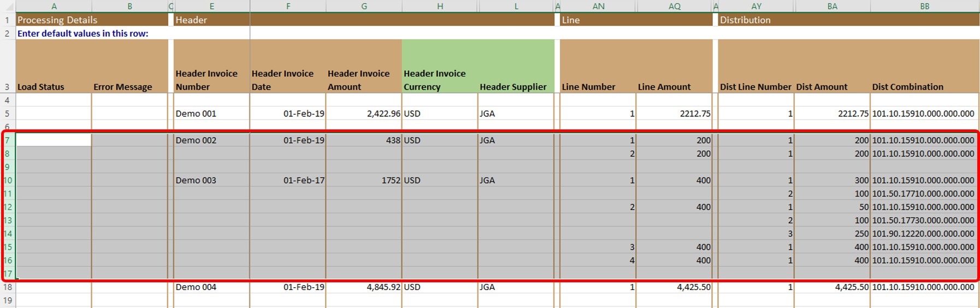Click the 'Line Number' label cell

[x=598, y=67]
